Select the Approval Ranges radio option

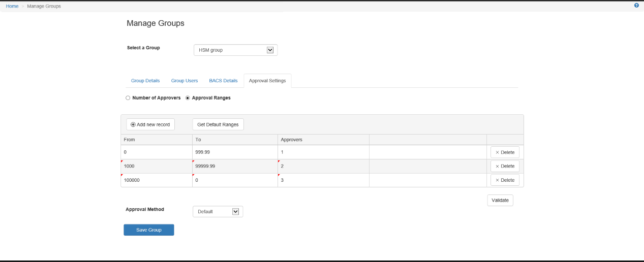tap(188, 98)
